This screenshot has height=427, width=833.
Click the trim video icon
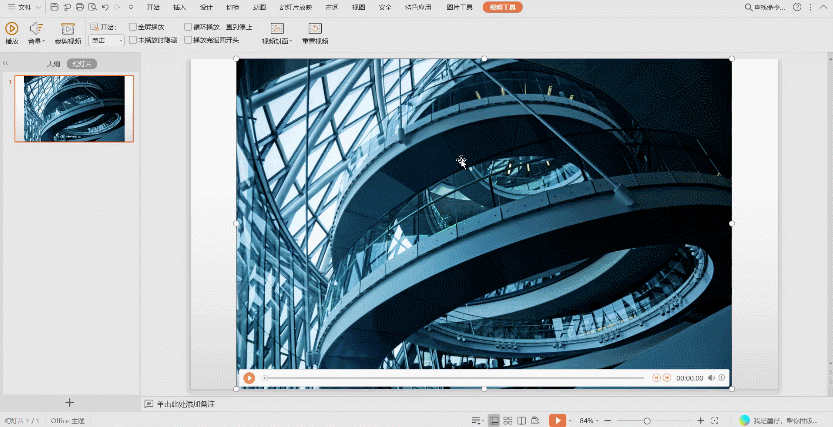(x=67, y=29)
